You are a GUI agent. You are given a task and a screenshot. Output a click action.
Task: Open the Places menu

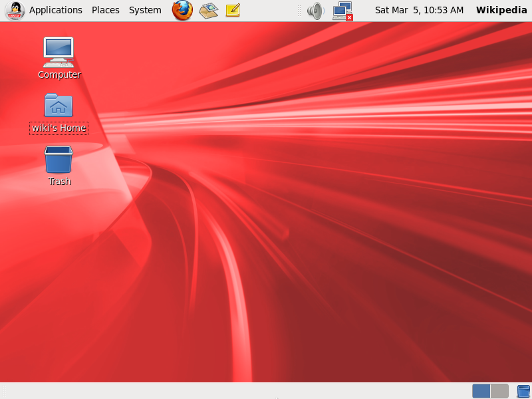(x=106, y=10)
